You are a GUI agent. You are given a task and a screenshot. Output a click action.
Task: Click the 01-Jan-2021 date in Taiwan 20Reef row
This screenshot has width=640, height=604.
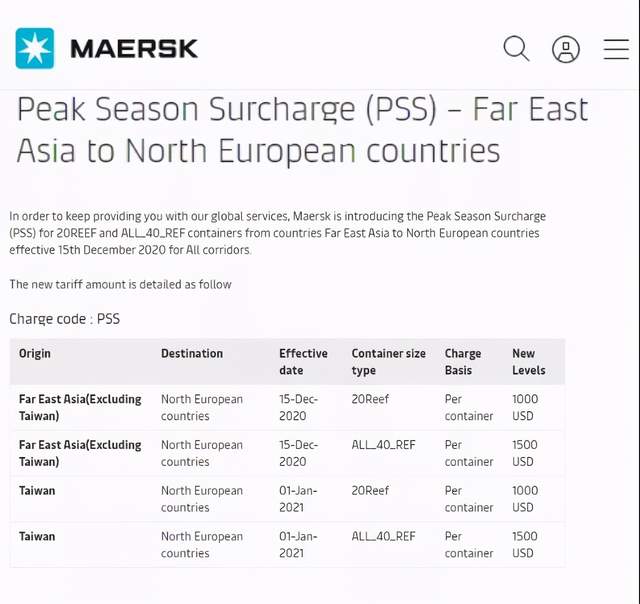298,499
